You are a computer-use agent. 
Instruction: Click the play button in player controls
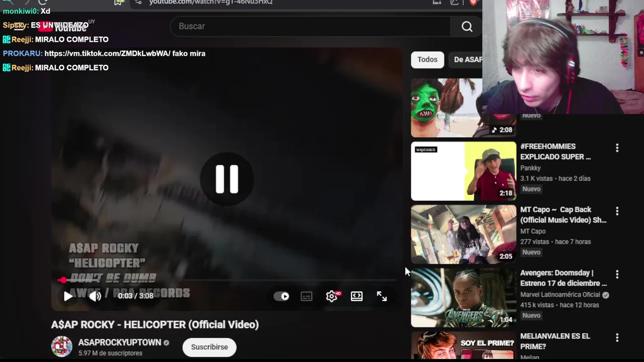pos(68,296)
